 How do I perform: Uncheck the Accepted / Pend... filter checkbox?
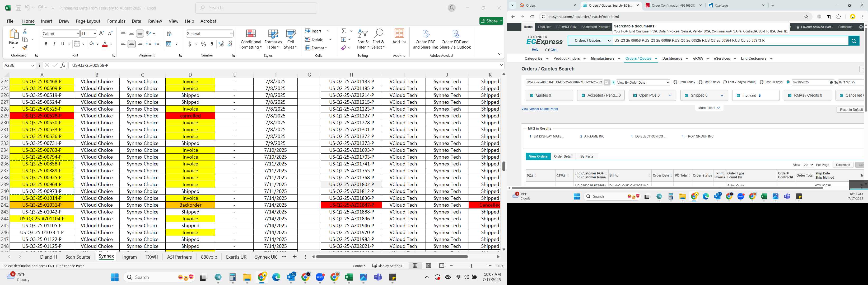point(583,96)
